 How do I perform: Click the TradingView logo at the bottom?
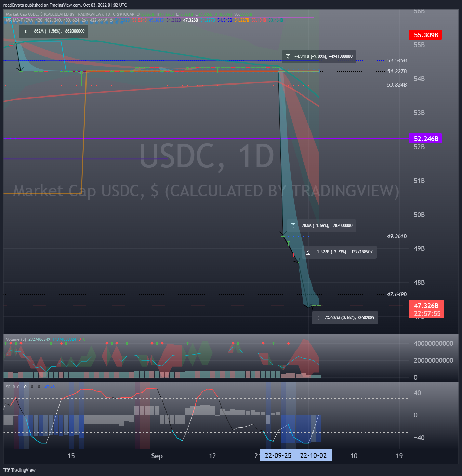pos(19,470)
